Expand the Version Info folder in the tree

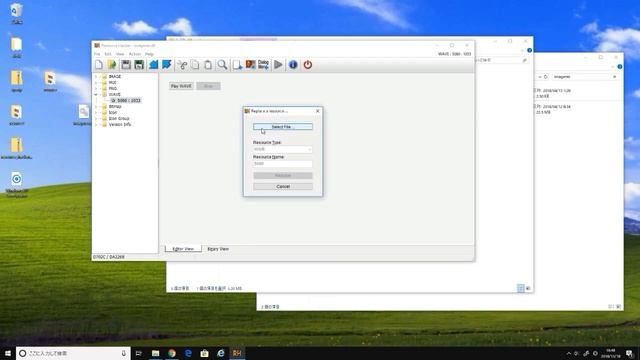pos(96,124)
